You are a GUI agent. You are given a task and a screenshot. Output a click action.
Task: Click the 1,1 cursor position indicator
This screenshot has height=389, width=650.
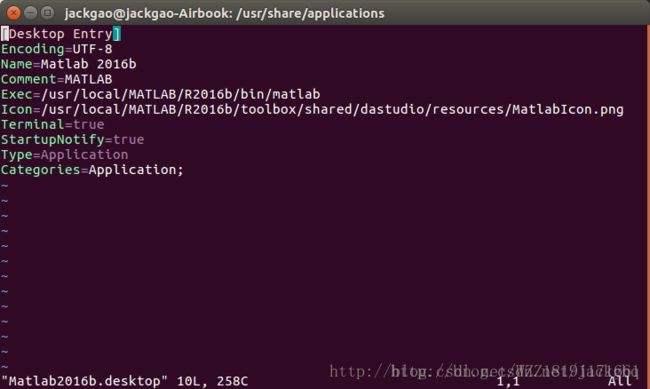point(508,381)
